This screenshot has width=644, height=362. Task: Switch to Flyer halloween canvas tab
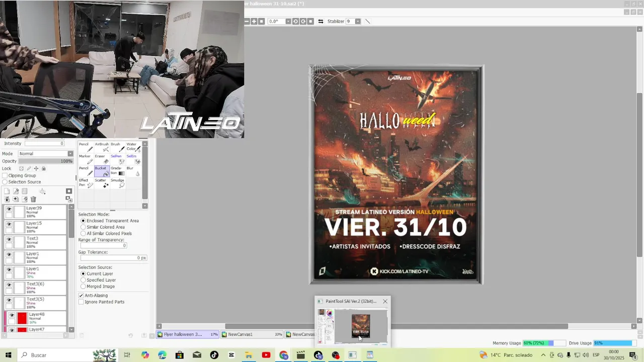point(188,334)
